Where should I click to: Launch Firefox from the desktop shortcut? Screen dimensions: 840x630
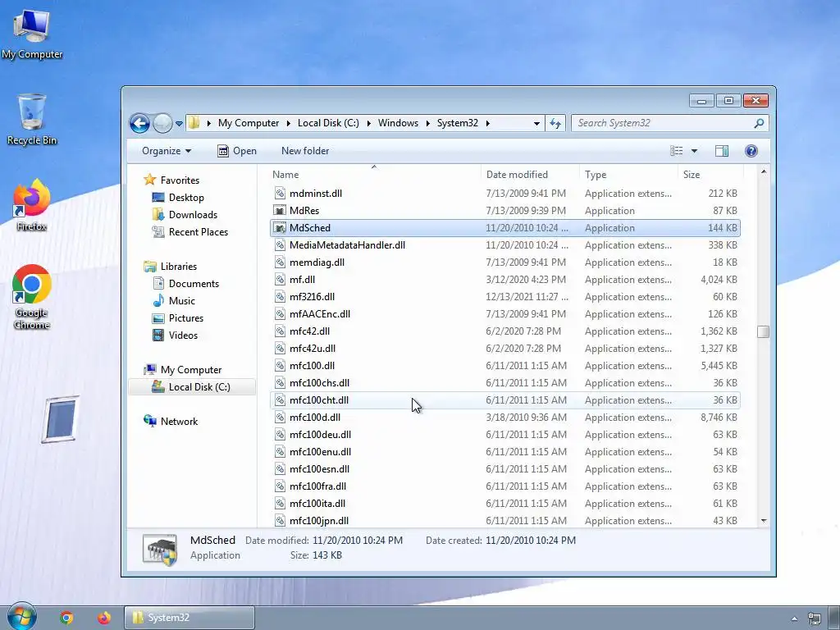pyautogui.click(x=32, y=205)
